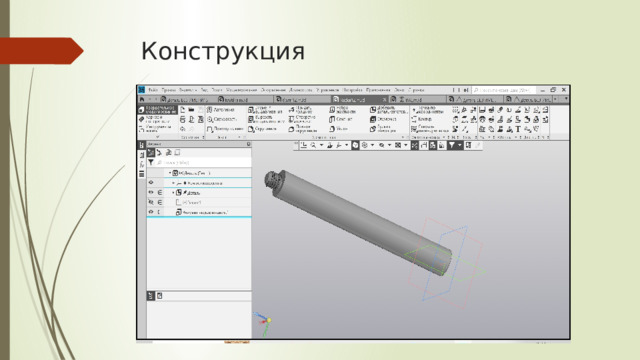Click Add workpiece part command
This screenshot has height=360, width=640.
(x=388, y=110)
